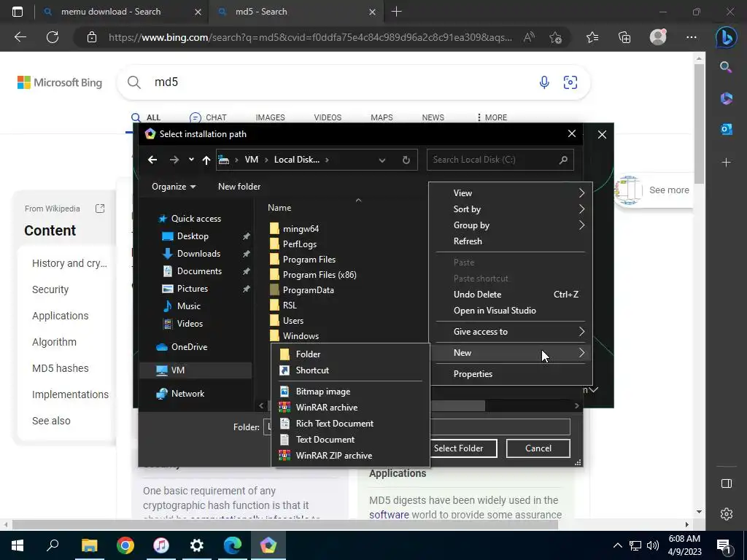Click the Edge browser reload button
The height and width of the screenshot is (560, 747).
tap(53, 37)
